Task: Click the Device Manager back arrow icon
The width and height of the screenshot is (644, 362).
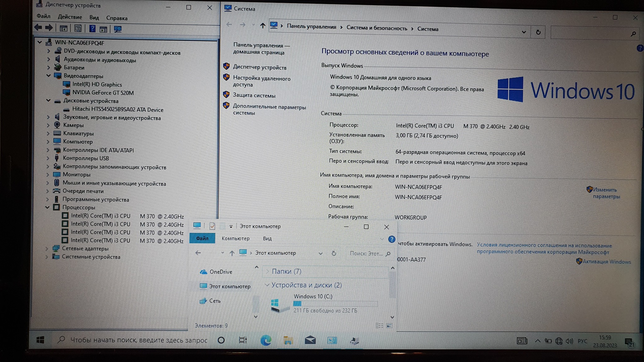Action: click(x=38, y=28)
